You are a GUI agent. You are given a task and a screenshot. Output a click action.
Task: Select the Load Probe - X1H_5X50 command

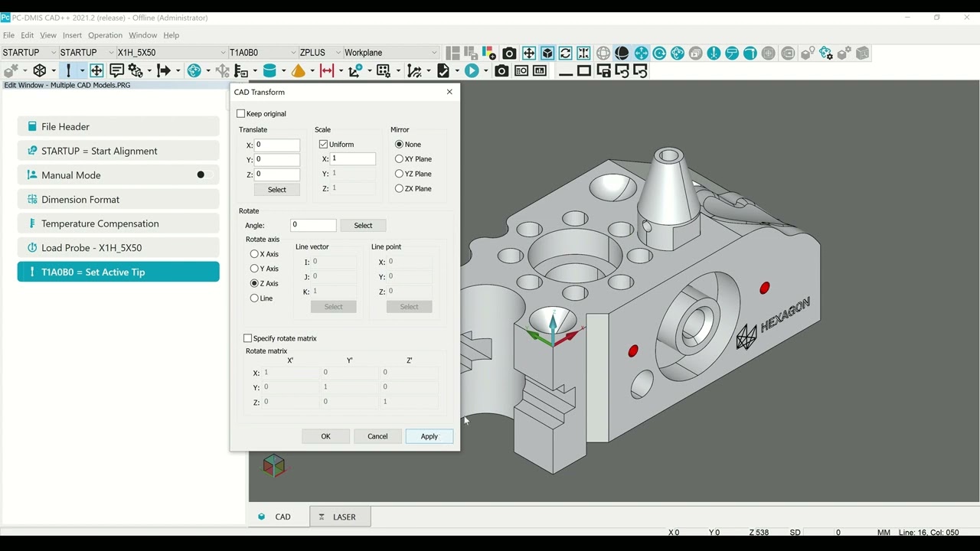coord(119,248)
